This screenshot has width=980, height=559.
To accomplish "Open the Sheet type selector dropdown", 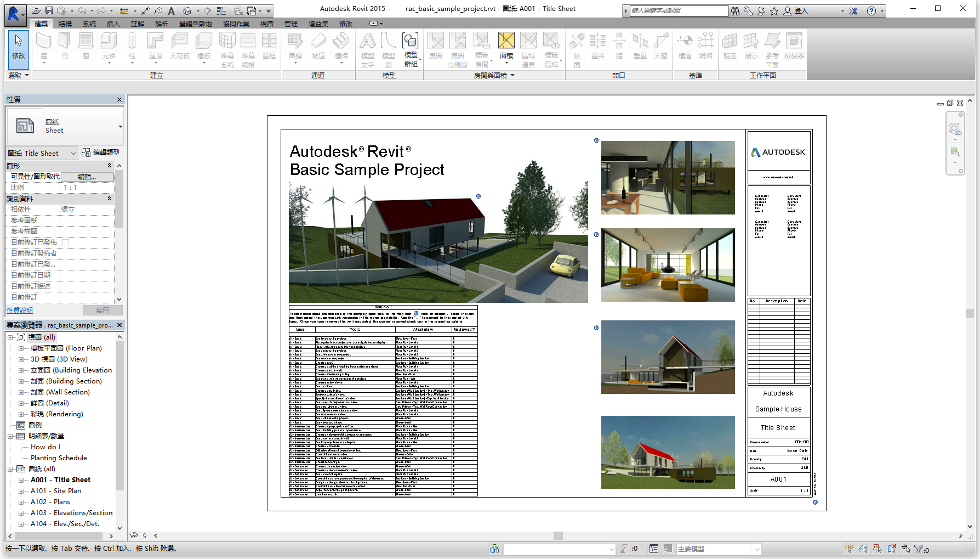I will tap(120, 126).
